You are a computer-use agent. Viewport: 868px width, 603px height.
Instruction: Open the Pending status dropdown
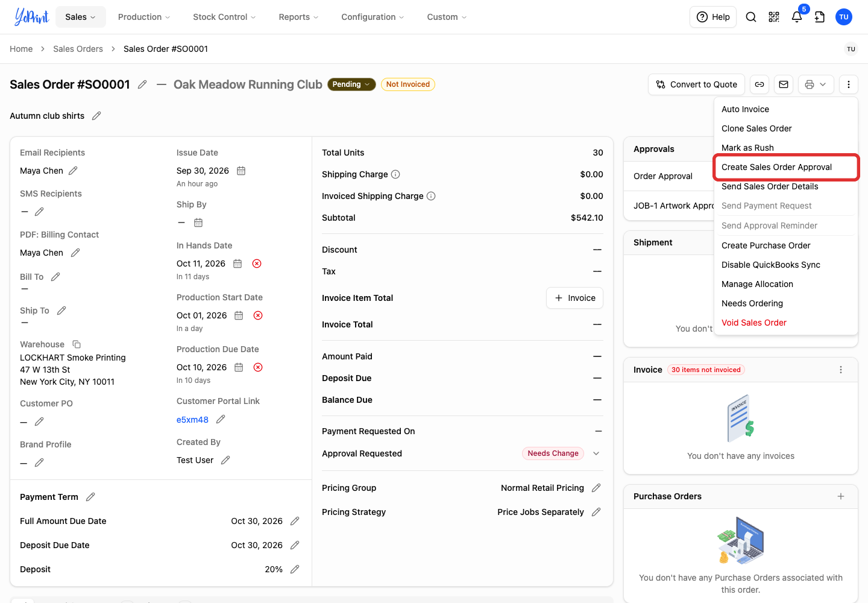coord(351,84)
